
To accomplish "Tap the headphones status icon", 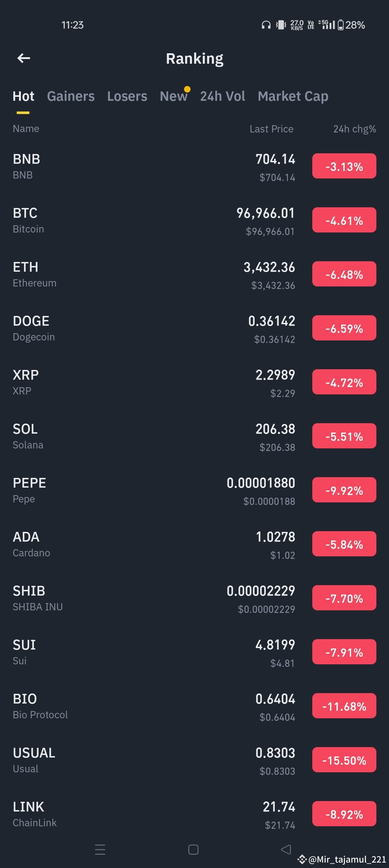I will click(266, 25).
